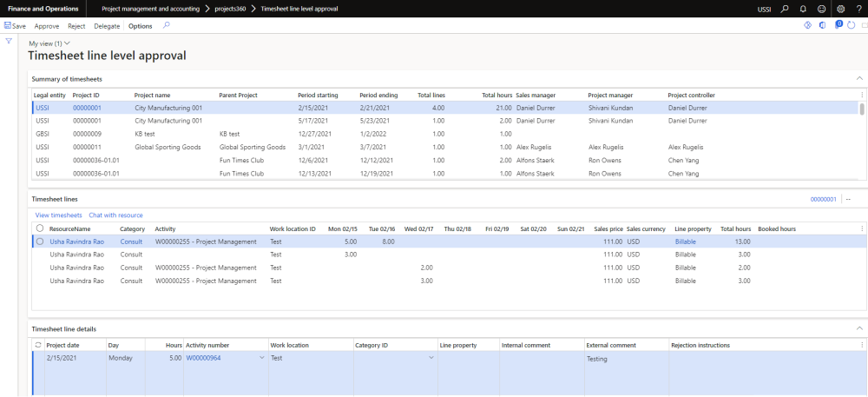Click the feedback smiley face icon

pyautogui.click(x=820, y=9)
